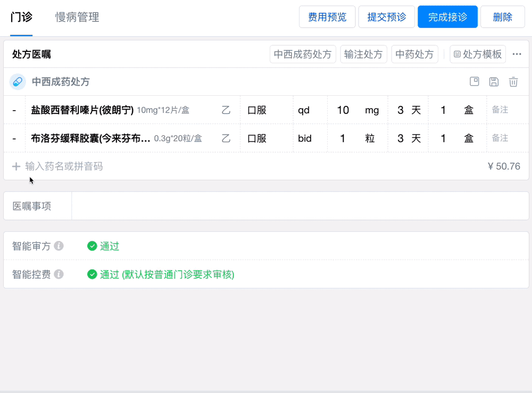Add a new 输注处方 prescription

tap(363, 54)
